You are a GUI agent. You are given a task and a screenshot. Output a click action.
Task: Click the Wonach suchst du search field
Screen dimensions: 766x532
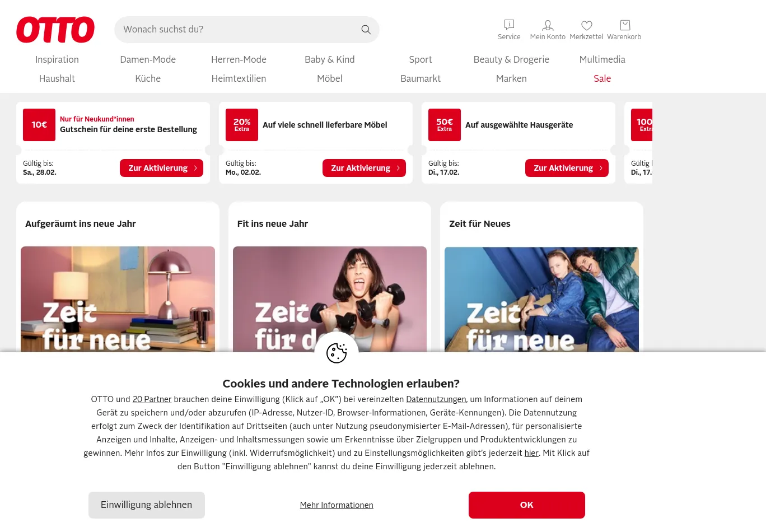pos(238,30)
